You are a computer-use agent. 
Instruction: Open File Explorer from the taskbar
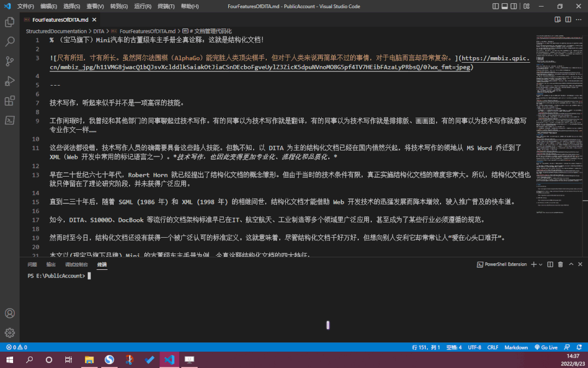(89, 360)
